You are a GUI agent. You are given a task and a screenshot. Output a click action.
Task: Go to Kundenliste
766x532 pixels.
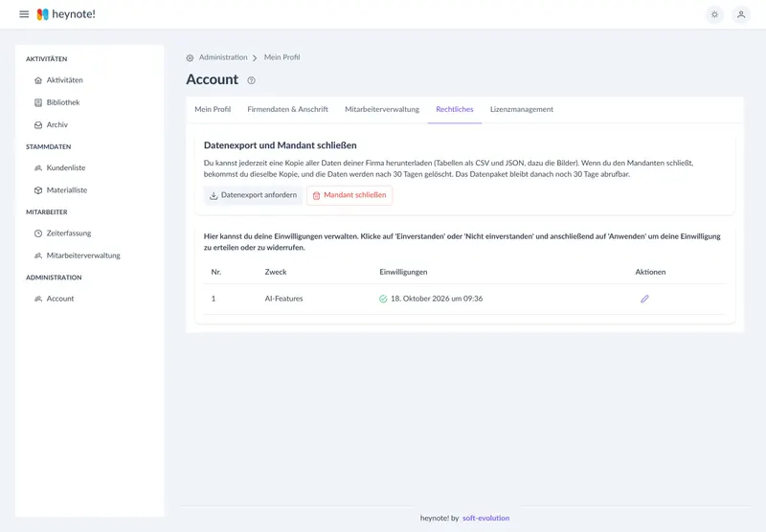click(x=66, y=167)
